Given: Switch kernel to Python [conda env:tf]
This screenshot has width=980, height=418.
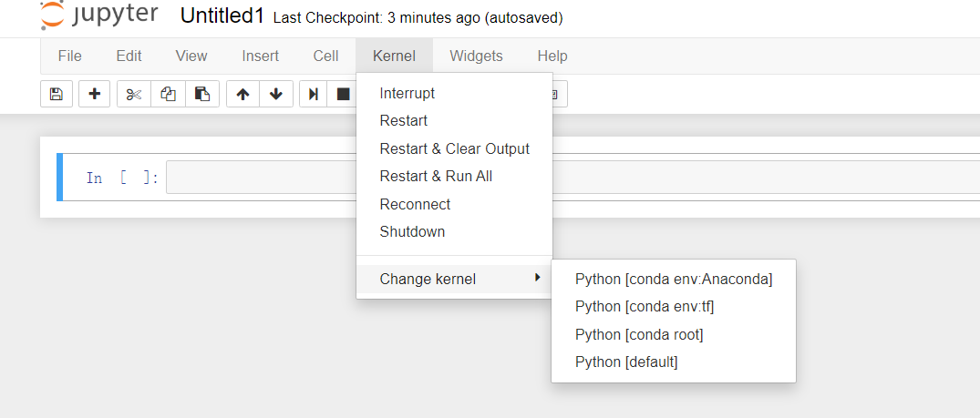Looking at the screenshot, I should coord(645,307).
